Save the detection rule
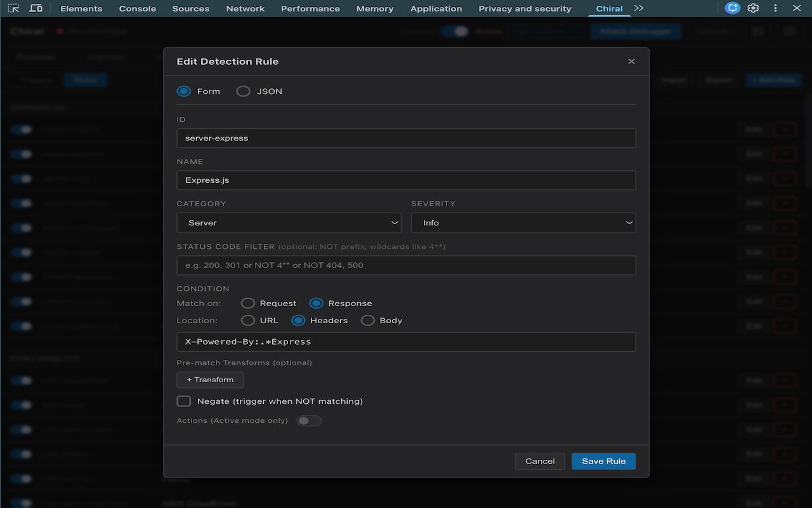 click(x=603, y=462)
